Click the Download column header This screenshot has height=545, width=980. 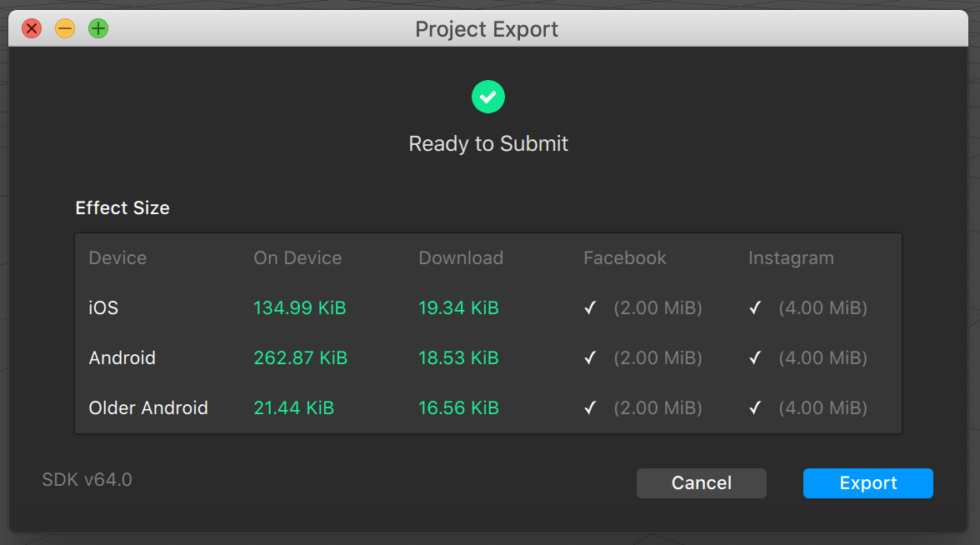[461, 258]
